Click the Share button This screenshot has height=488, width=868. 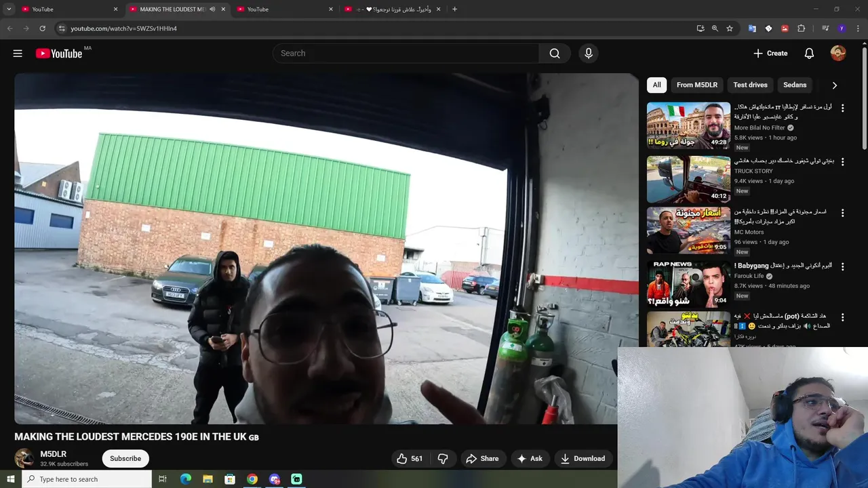pyautogui.click(x=482, y=459)
